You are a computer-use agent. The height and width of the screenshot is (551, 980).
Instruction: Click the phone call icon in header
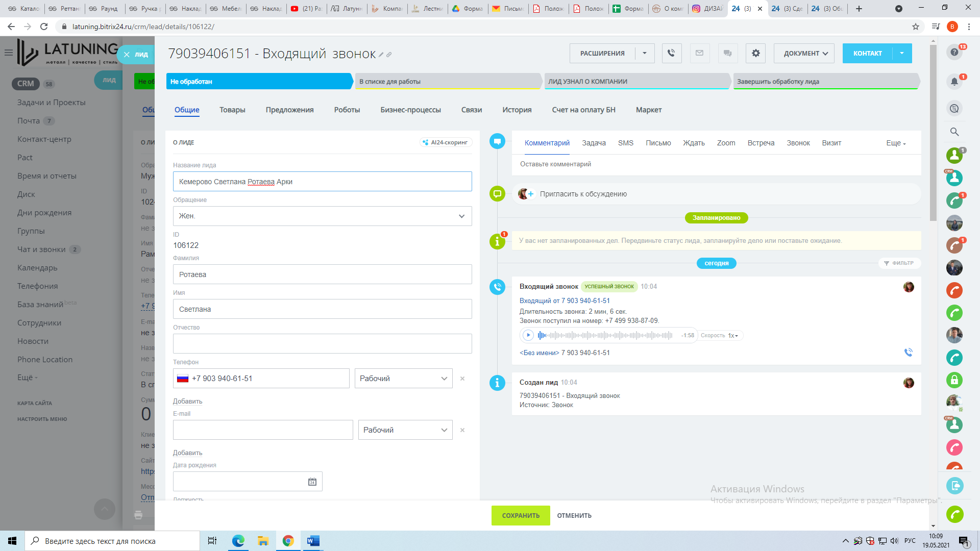tap(671, 53)
